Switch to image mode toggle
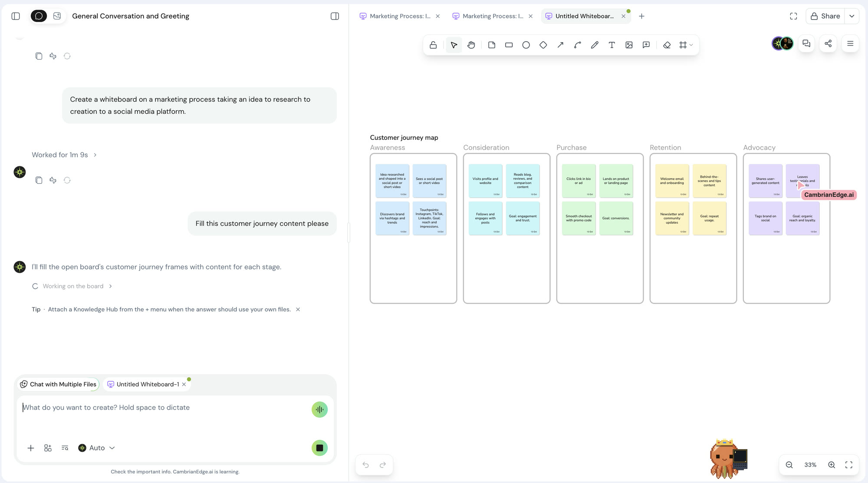Image resolution: width=868 pixels, height=483 pixels. pyautogui.click(x=57, y=16)
